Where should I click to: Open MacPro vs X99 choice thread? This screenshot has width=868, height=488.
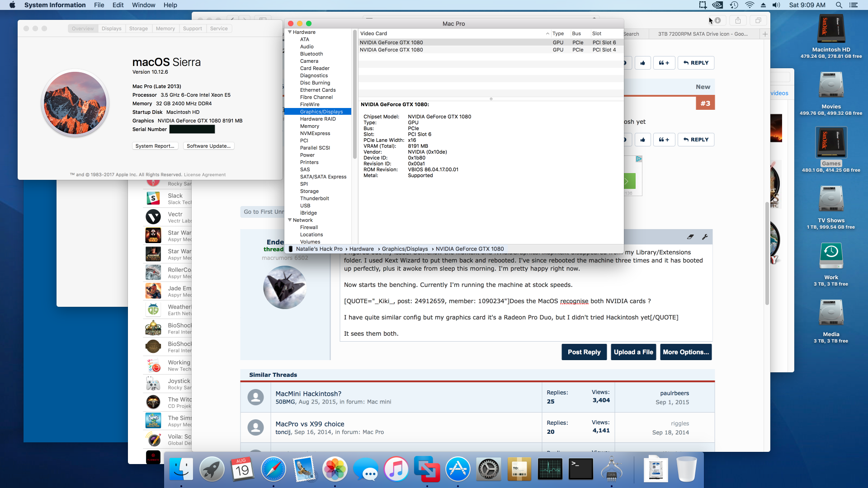[x=310, y=424]
